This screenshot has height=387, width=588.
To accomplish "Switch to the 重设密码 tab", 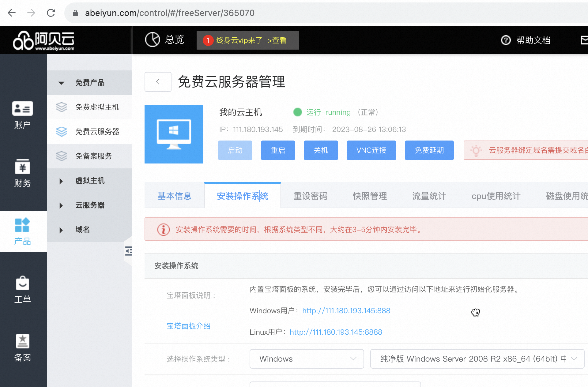I will pyautogui.click(x=310, y=196).
